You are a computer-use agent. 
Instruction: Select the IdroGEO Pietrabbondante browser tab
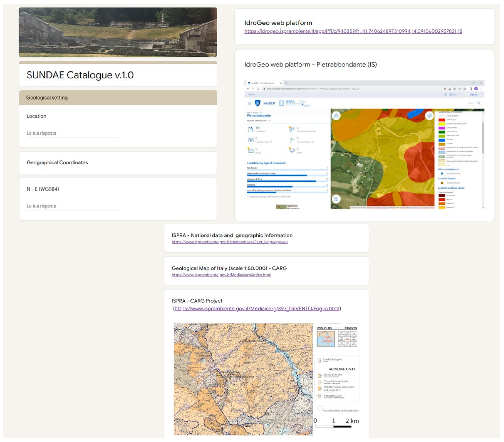(x=262, y=83)
